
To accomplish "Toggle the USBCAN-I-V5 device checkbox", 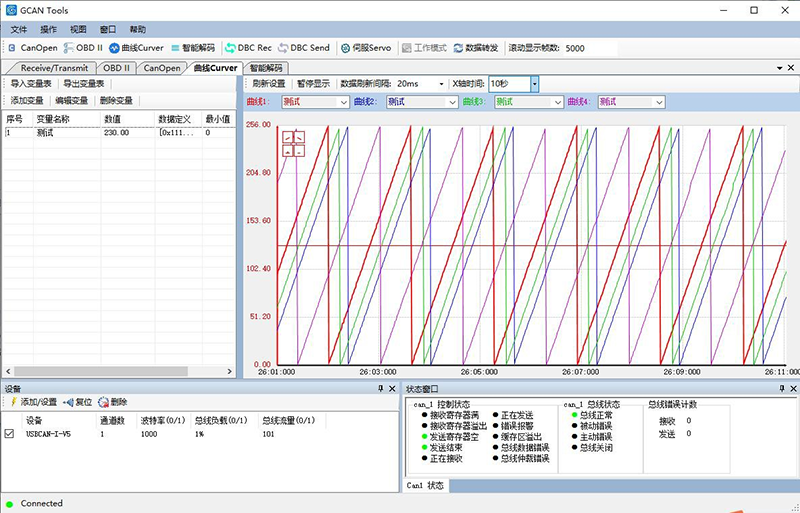I will coord(10,434).
